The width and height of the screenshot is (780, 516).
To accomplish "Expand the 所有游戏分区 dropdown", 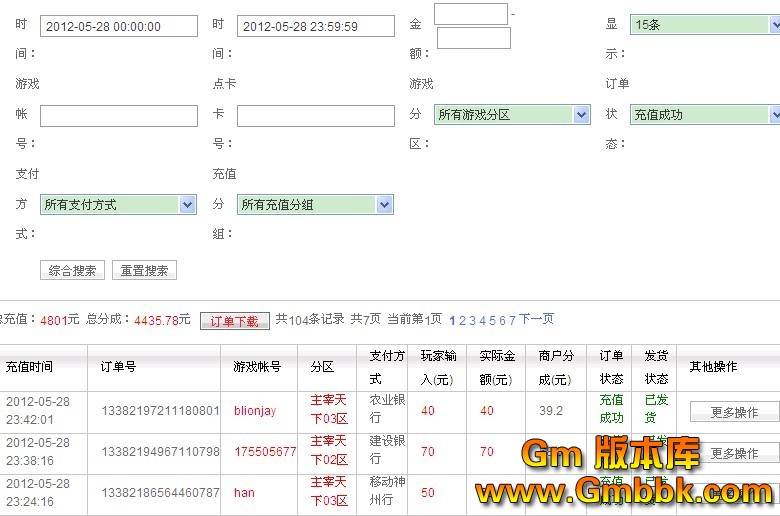I will point(512,115).
